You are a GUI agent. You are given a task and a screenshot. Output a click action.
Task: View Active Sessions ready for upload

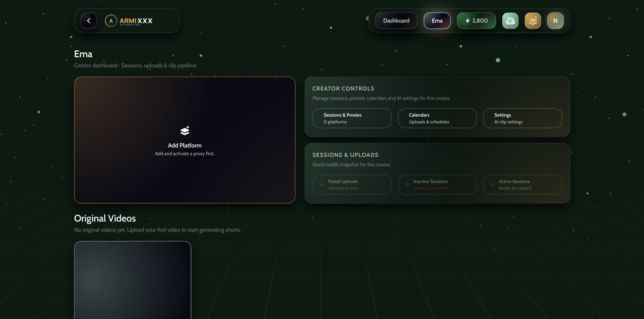[522, 184]
